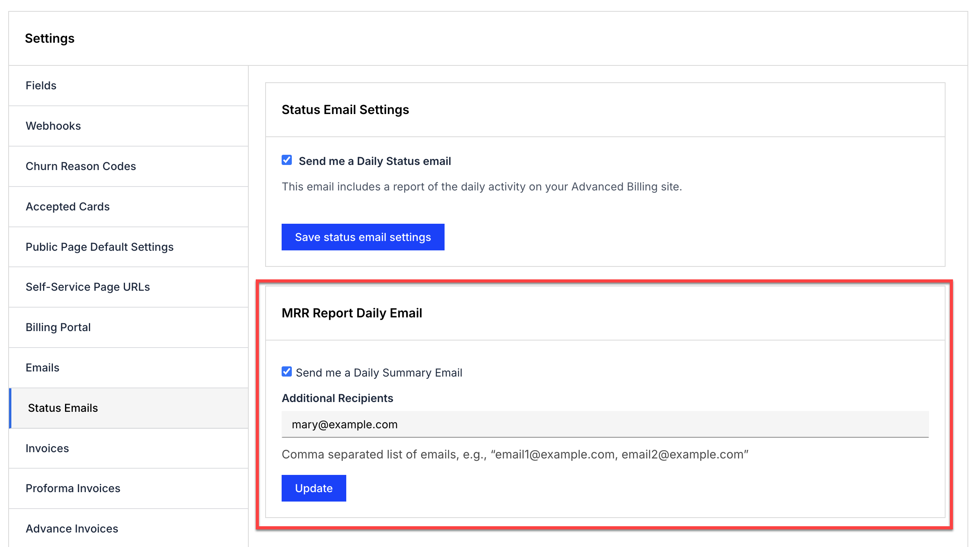
Task: Select Accepted Cards in sidebar
Action: point(128,206)
